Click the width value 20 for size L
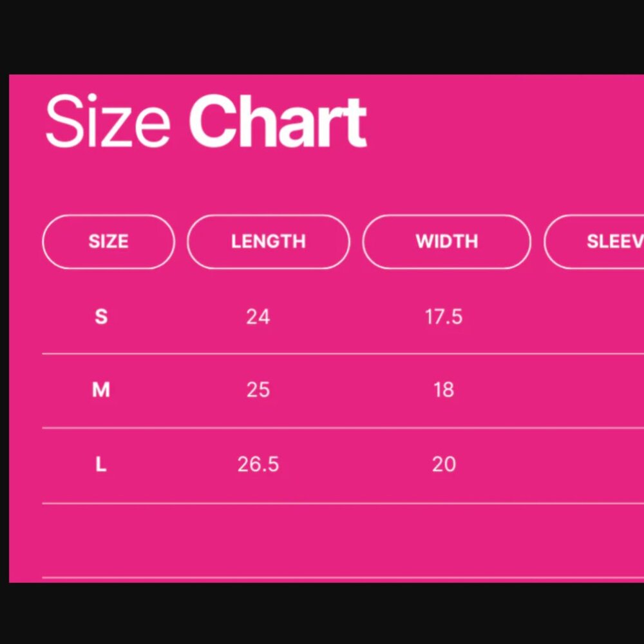This screenshot has height=644, width=644. click(x=444, y=464)
